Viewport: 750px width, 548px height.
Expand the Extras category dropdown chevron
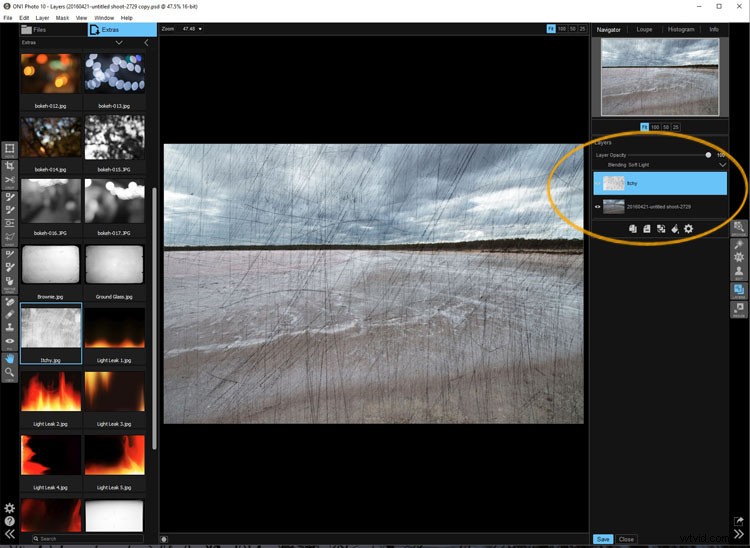(x=119, y=43)
